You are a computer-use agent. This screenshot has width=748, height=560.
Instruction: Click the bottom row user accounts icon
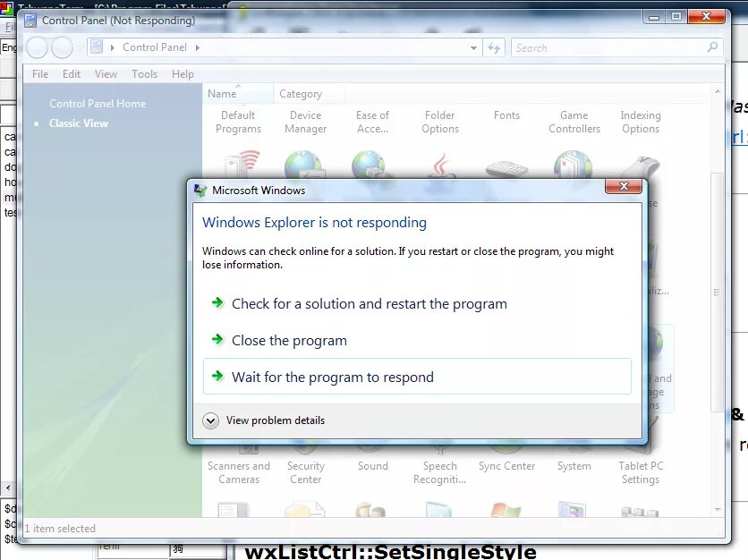tap(370, 510)
